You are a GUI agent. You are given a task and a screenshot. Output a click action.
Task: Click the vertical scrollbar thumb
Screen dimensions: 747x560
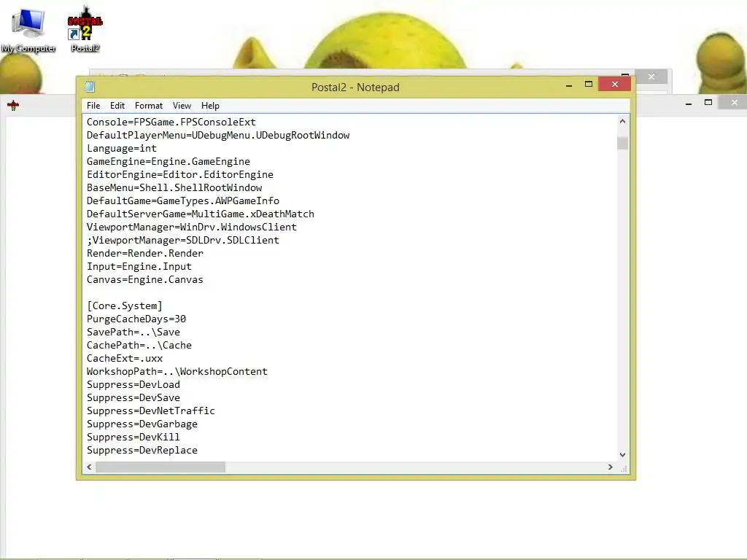click(622, 143)
